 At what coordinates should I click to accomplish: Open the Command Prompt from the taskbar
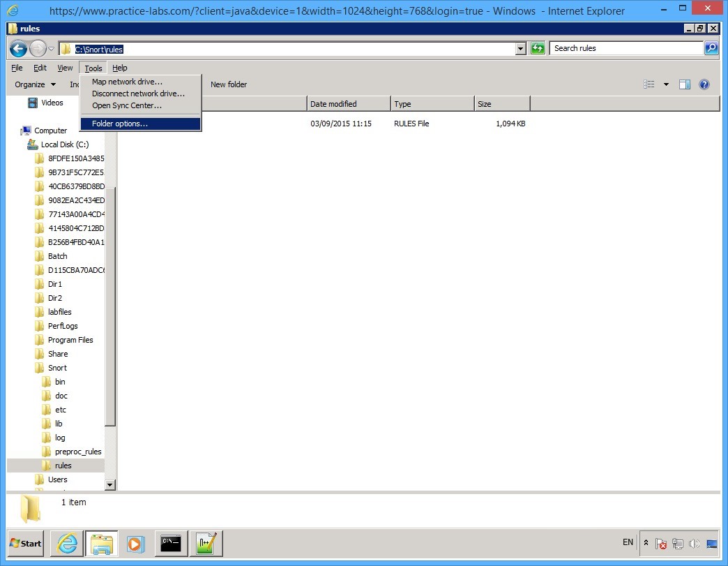coord(171,543)
